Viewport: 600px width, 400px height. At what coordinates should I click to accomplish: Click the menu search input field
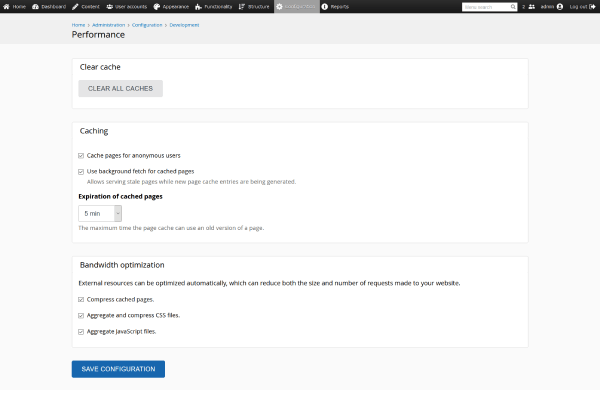click(489, 6)
